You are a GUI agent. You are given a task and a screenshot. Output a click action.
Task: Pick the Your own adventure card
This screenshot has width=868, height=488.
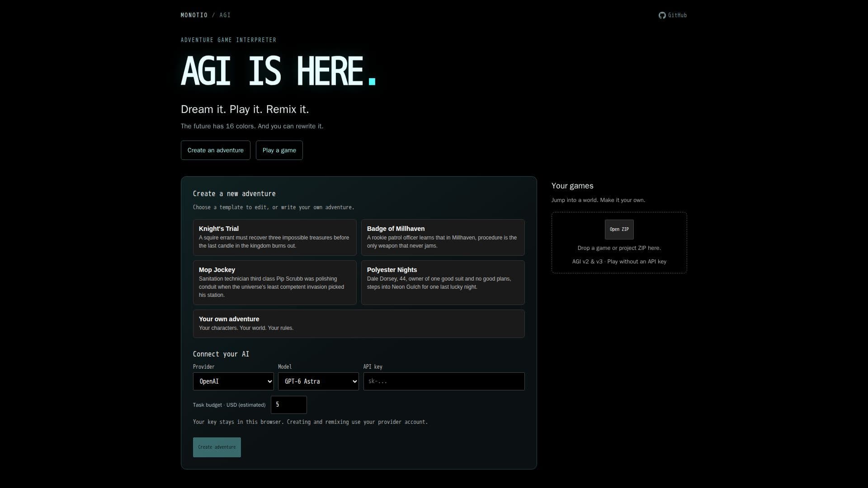click(359, 324)
